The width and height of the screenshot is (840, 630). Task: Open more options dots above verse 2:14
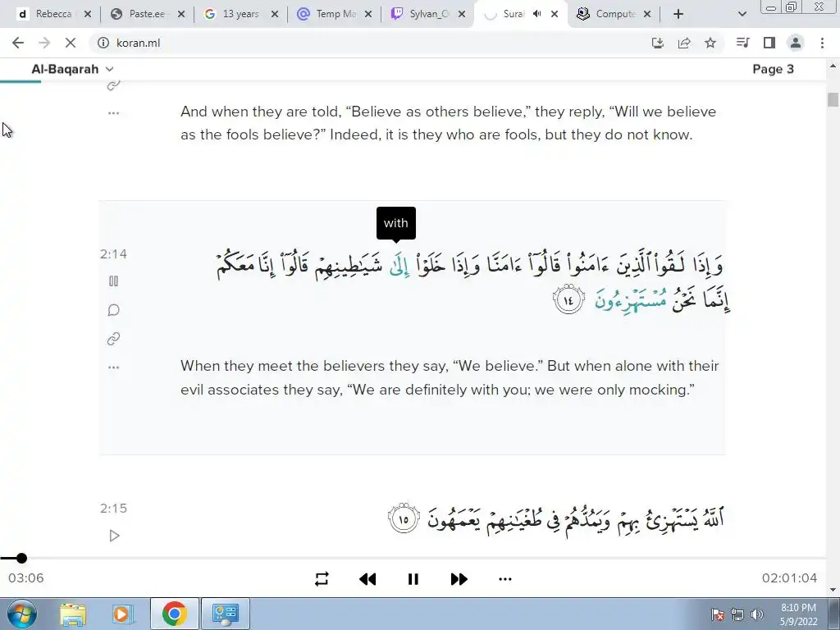113,113
